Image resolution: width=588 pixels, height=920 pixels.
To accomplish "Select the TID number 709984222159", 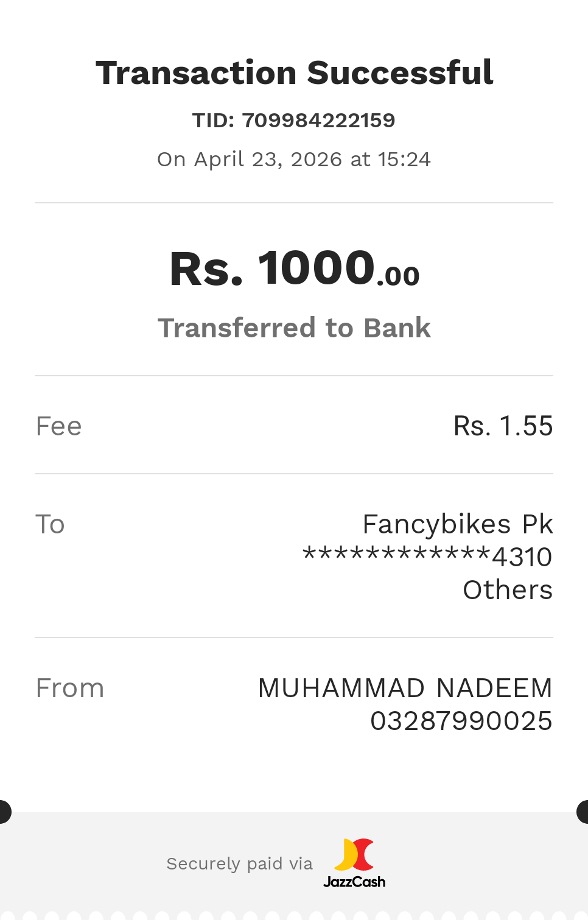I will 318,121.
